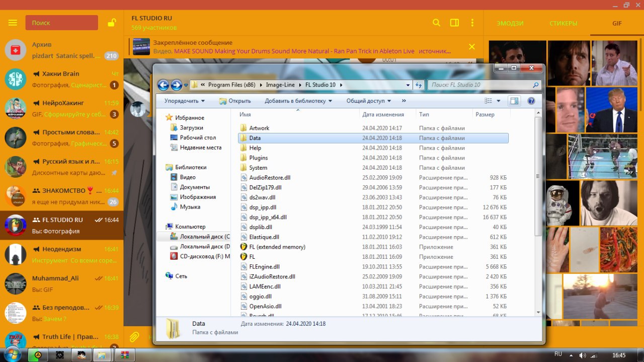
Task: Open the Архив chat folder
Action: tap(62, 50)
